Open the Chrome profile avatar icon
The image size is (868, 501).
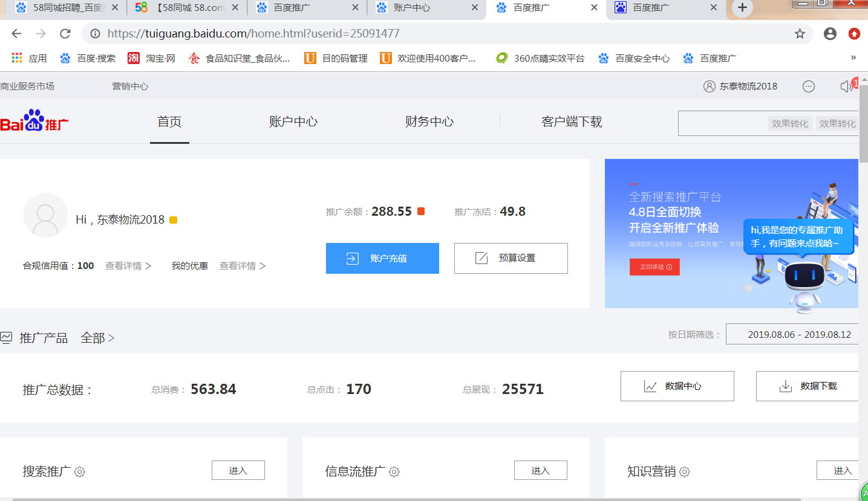click(830, 34)
